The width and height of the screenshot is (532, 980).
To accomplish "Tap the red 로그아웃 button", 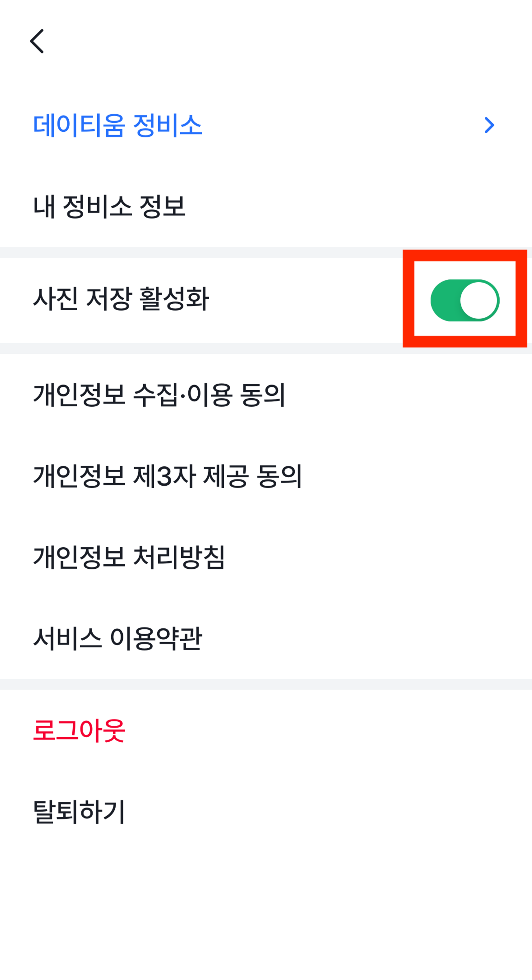I will pyautogui.click(x=79, y=730).
